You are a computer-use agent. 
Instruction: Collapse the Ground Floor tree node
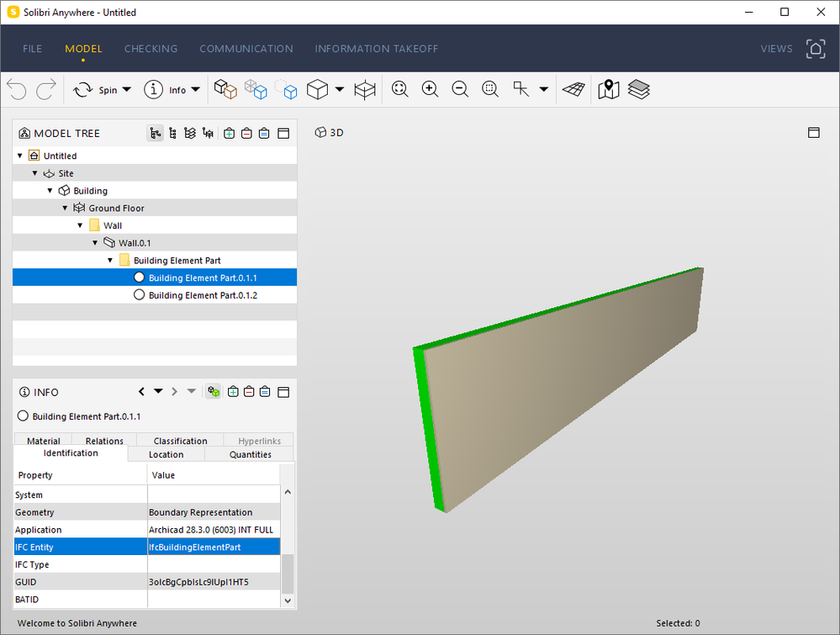click(x=65, y=208)
